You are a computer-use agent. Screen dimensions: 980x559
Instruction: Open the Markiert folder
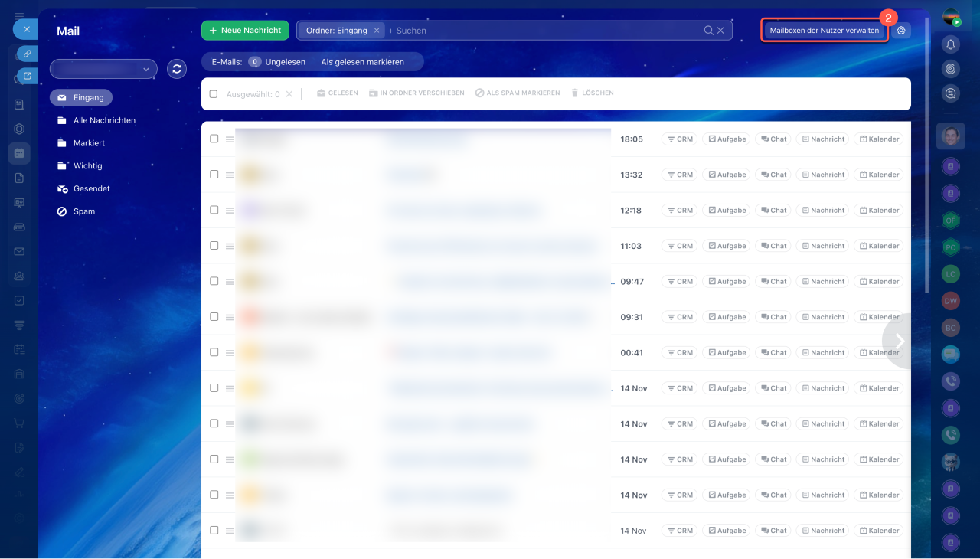coord(81,143)
